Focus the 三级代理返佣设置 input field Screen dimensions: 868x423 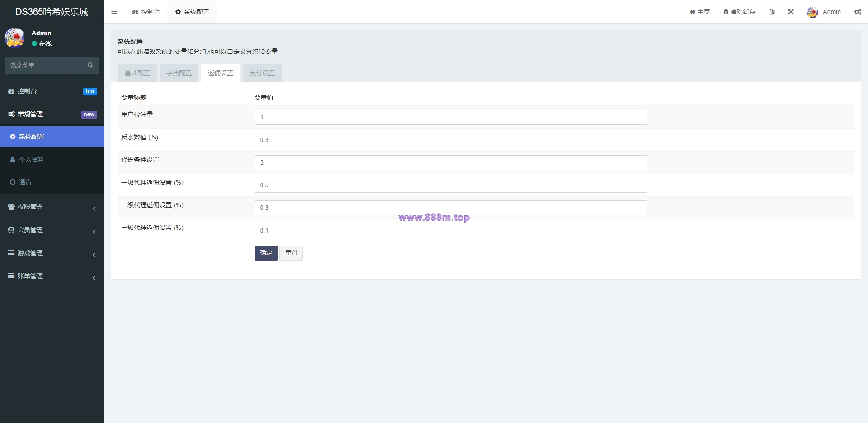point(451,230)
